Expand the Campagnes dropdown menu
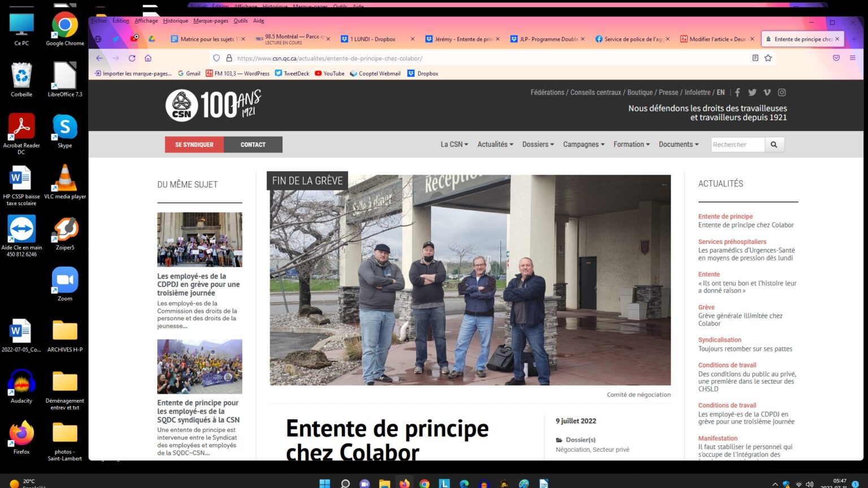 [584, 145]
